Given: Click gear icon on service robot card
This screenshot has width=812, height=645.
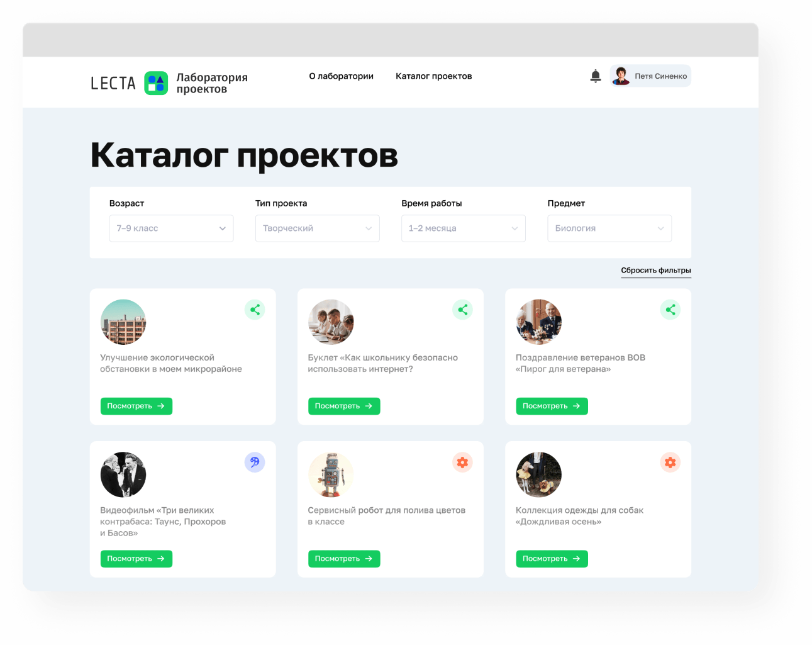Looking at the screenshot, I should pos(462,463).
